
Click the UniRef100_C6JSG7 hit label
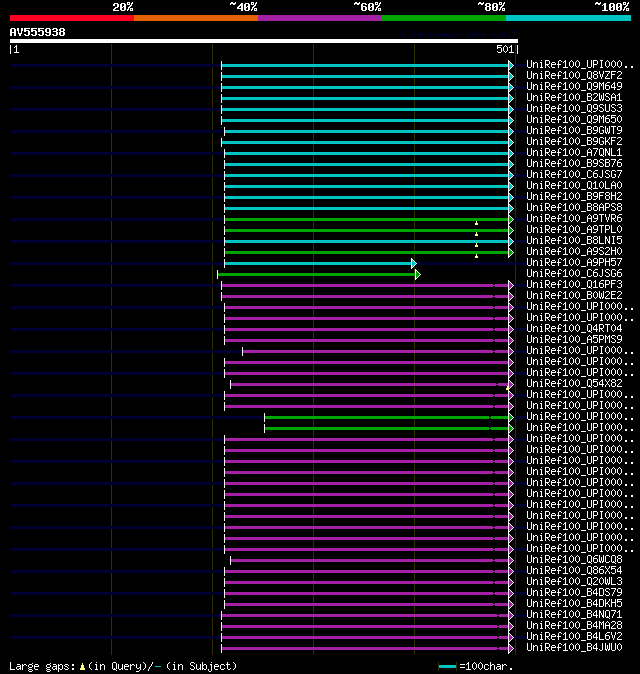574,175
